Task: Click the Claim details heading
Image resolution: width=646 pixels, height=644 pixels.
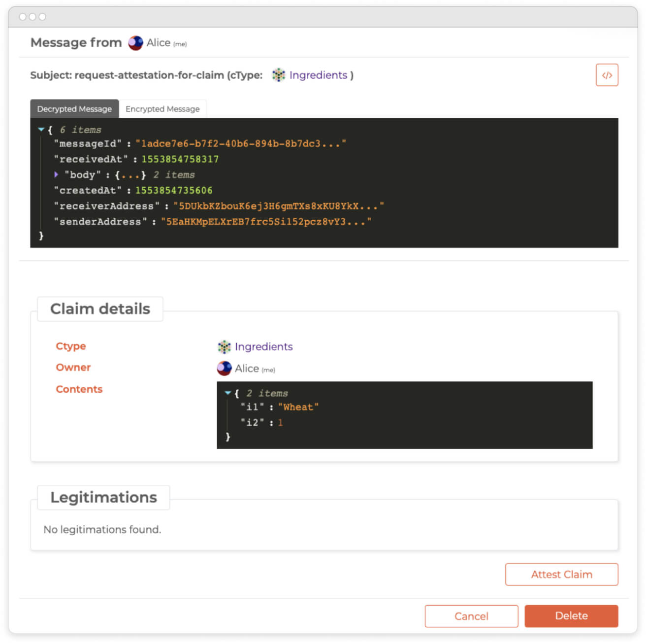Action: 100,309
